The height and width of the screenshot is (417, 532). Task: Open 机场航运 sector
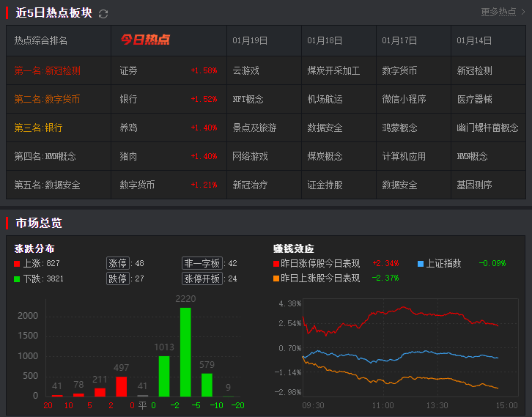(325, 99)
